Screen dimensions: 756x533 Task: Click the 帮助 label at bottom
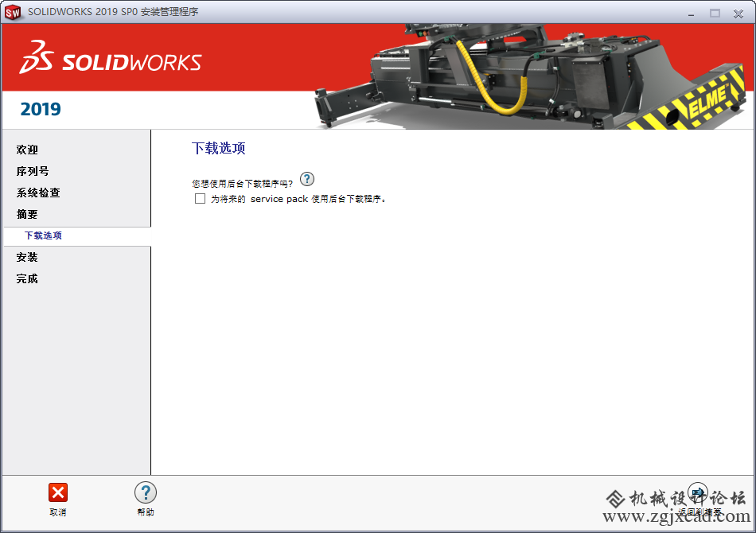tap(146, 512)
